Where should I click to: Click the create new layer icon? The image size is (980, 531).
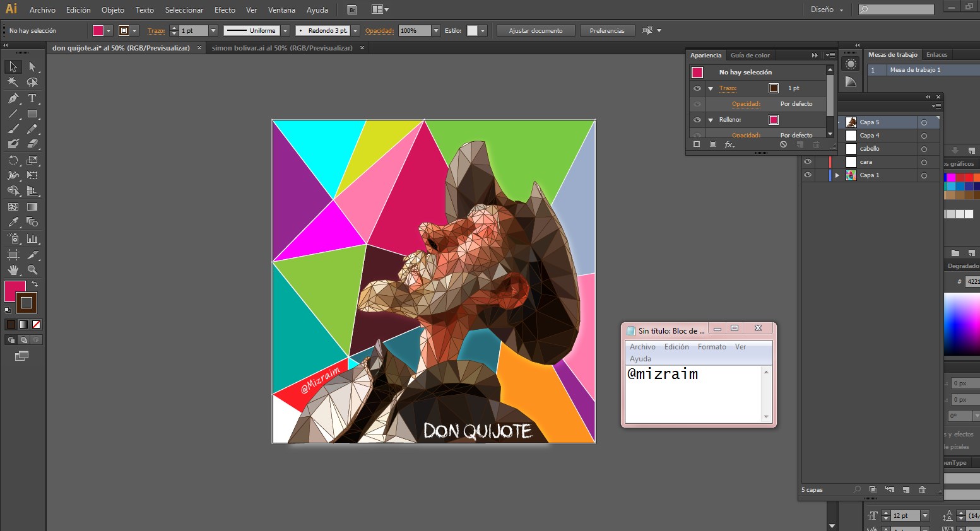pos(906,490)
